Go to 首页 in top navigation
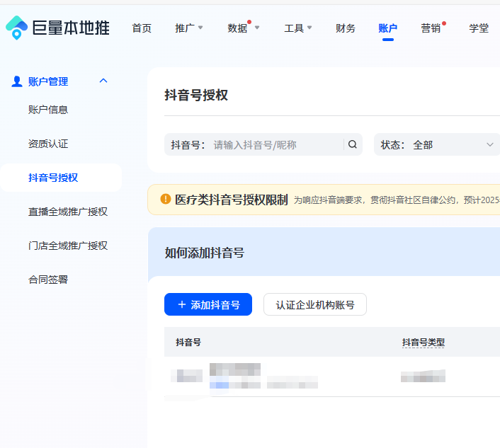This screenshot has height=448, width=500. coord(142,28)
